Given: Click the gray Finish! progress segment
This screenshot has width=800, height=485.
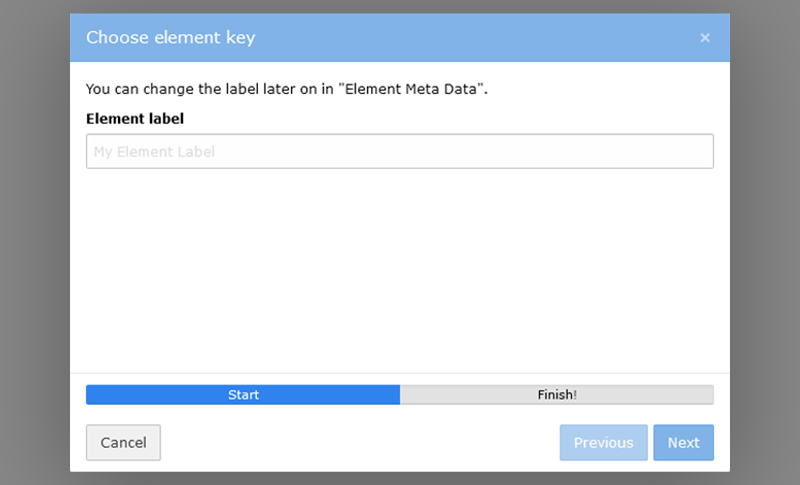Looking at the screenshot, I should [557, 395].
